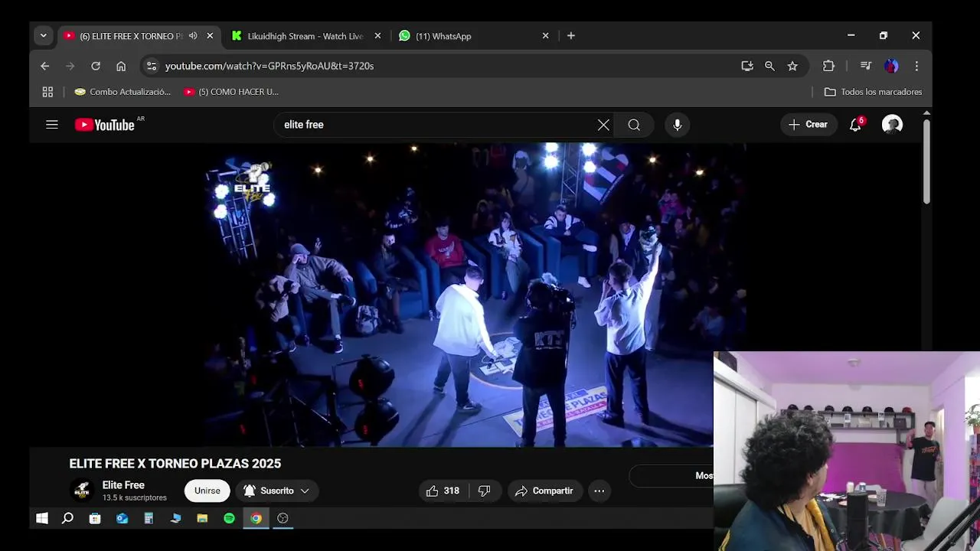The image size is (980, 551).
Task: Click the page vertical scrollbar thumb
Action: click(x=926, y=161)
